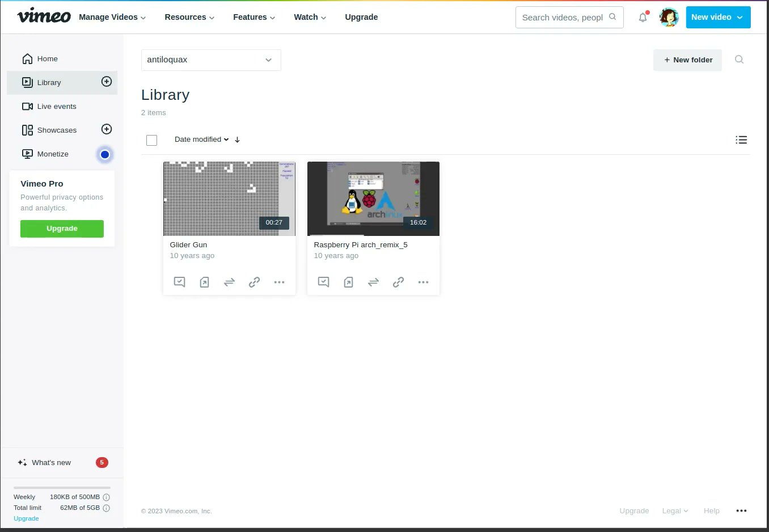Image resolution: width=769 pixels, height=532 pixels.
Task: Select checkbox to select all library items
Action: (151, 140)
